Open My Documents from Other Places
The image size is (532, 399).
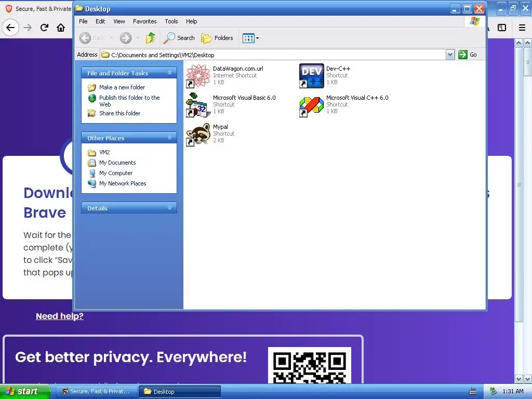coord(117,163)
